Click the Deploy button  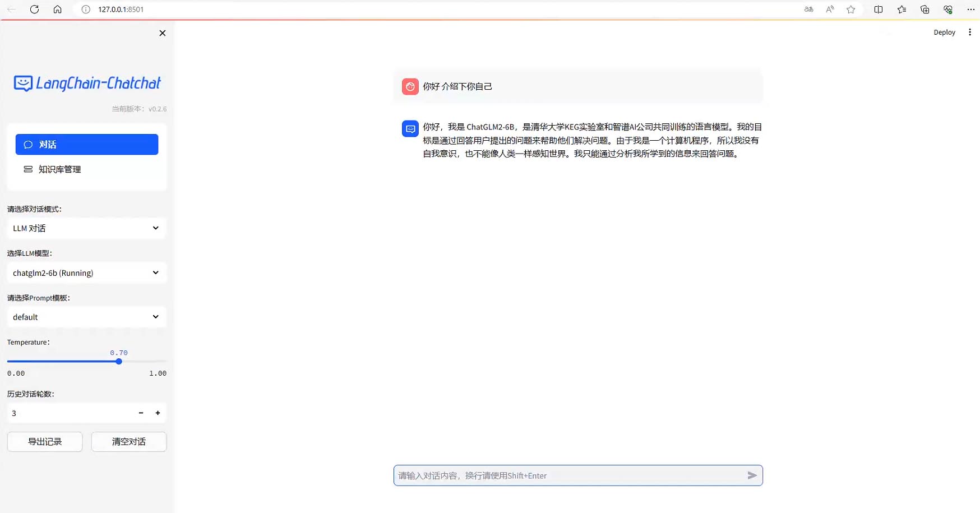coord(944,33)
